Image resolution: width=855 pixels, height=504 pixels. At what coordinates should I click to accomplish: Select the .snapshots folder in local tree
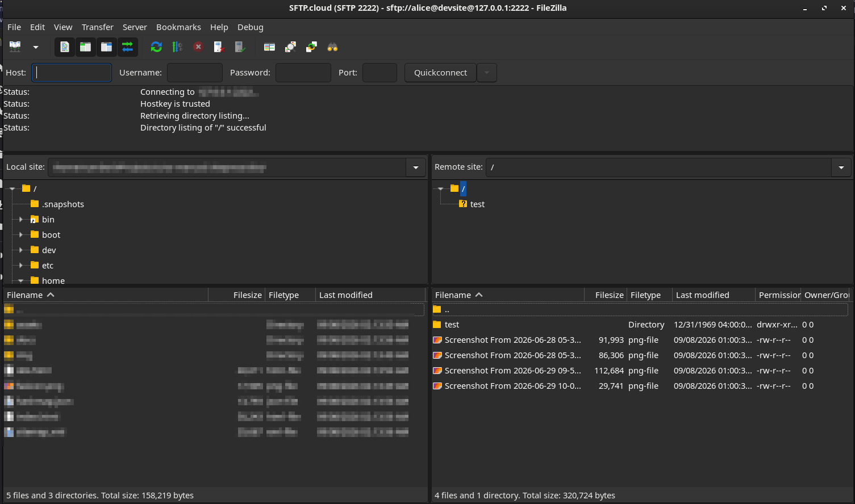(63, 204)
